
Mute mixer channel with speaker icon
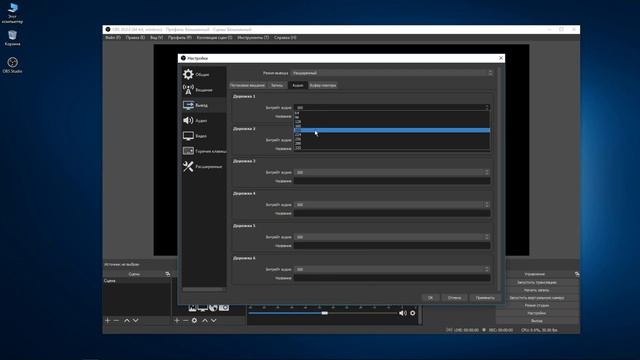[x=402, y=313]
